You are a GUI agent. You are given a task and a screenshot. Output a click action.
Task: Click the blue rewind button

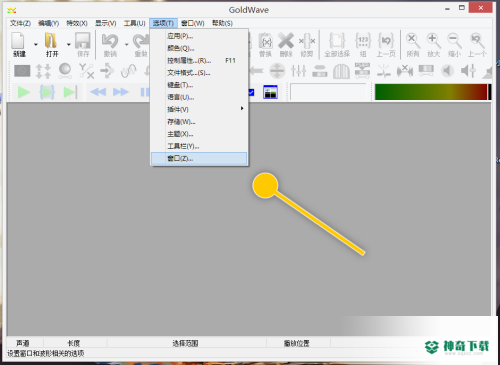coord(98,92)
